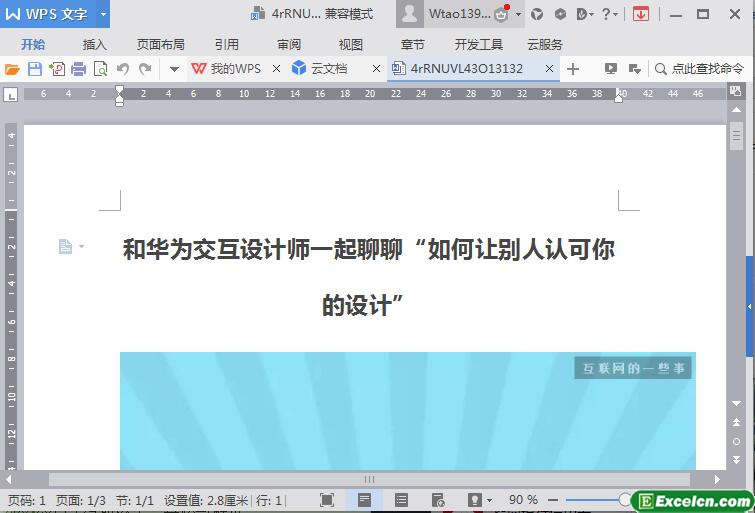Click the presentation play icon in tab bar
Image resolution: width=755 pixels, height=513 pixels.
click(x=611, y=69)
